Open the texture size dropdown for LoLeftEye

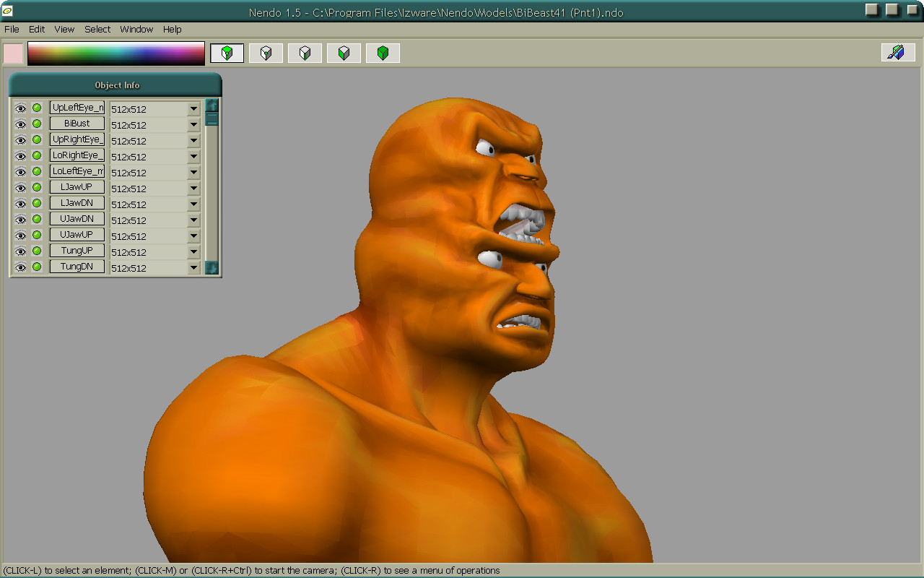(193, 173)
